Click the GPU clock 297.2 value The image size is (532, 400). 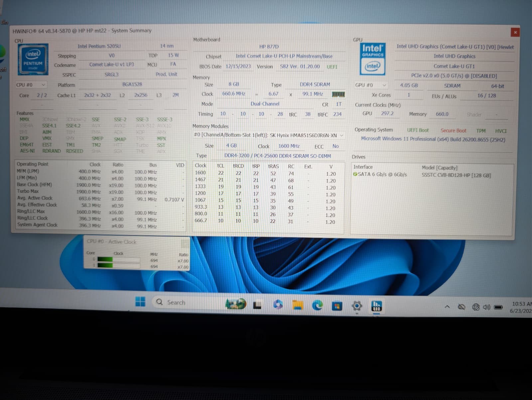(387, 113)
